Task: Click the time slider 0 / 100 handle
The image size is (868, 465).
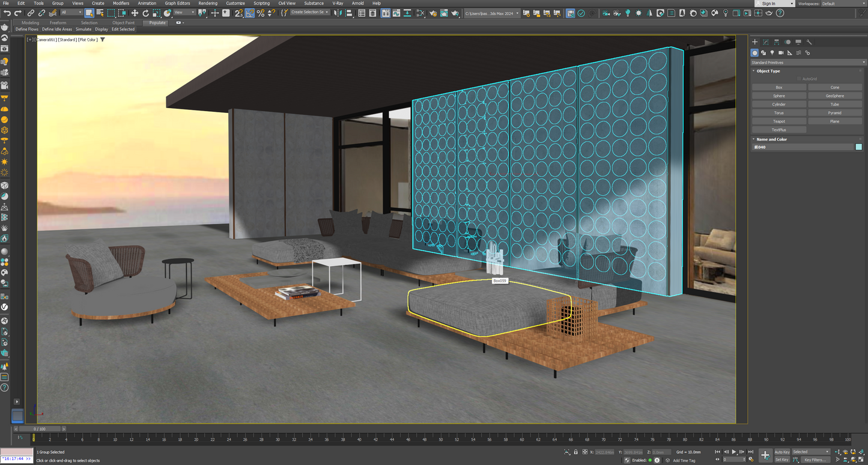Action: [x=39, y=429]
